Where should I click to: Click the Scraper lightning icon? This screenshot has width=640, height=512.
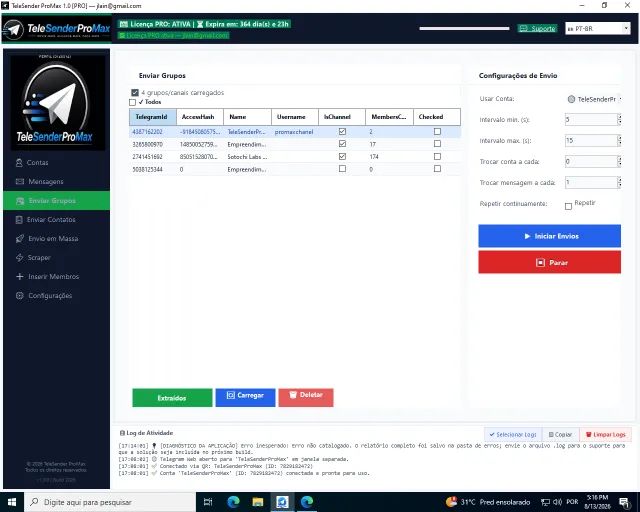click(19, 258)
